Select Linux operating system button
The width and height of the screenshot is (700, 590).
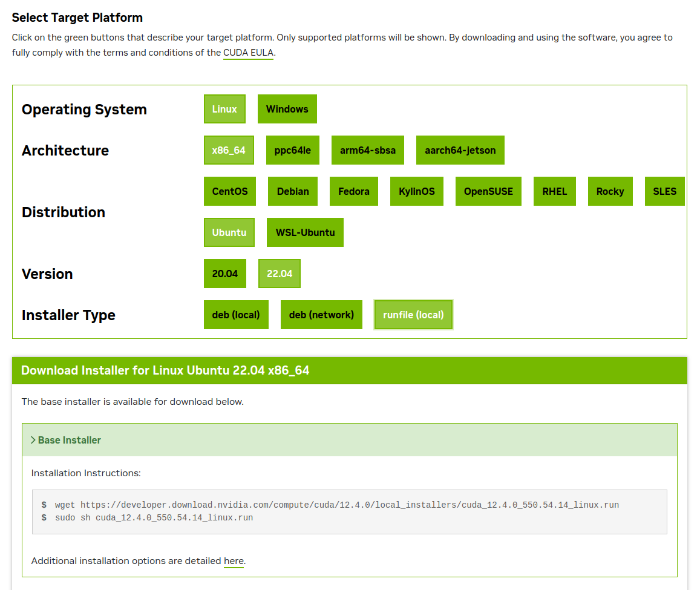click(x=224, y=109)
